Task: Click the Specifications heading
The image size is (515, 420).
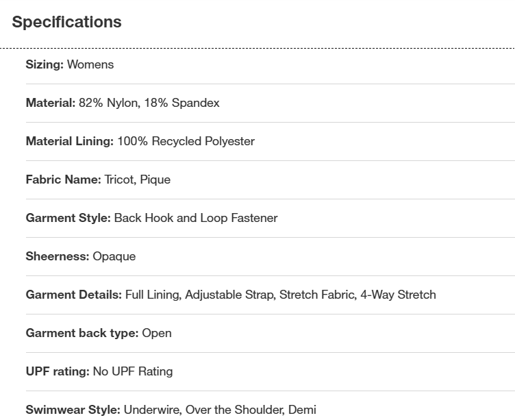Action: coord(66,22)
